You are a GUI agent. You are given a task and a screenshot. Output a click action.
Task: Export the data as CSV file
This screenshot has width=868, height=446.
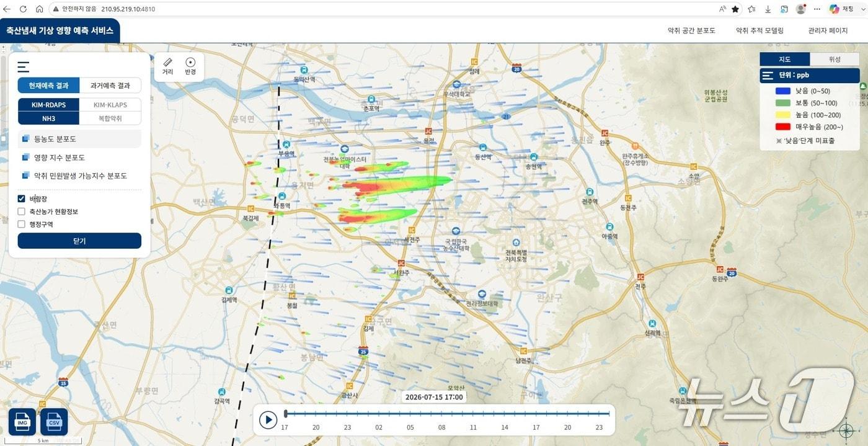coord(54,422)
